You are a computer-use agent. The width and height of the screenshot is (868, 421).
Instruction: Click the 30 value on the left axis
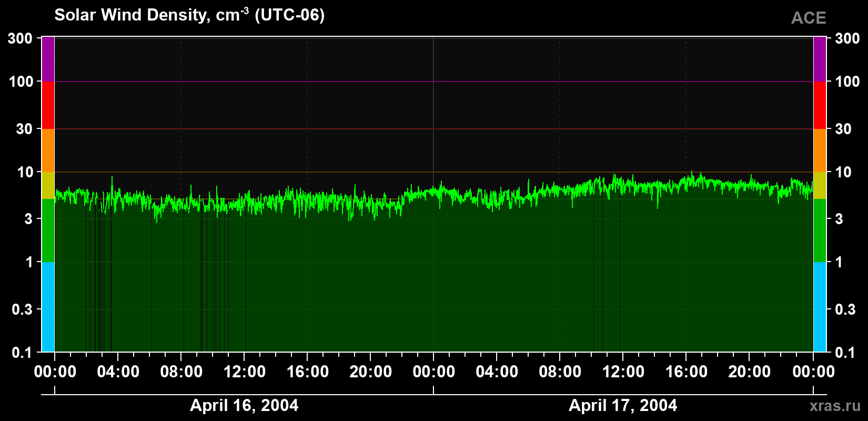pyautogui.click(x=25, y=129)
